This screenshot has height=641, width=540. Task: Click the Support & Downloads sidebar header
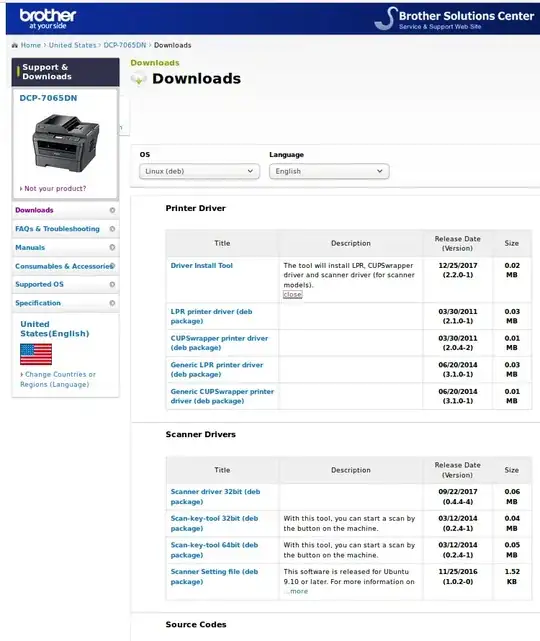pyautogui.click(x=66, y=72)
